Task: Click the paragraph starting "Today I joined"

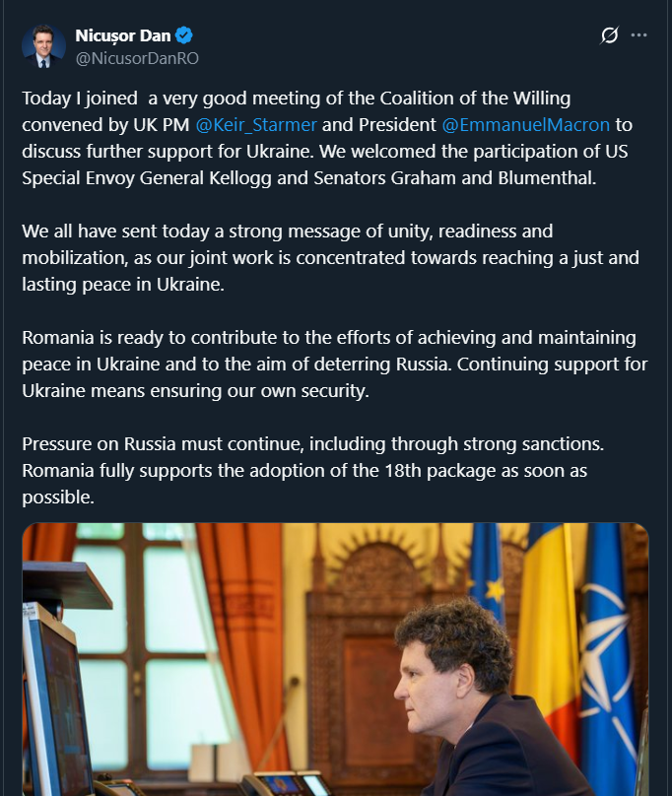Action: [325, 138]
